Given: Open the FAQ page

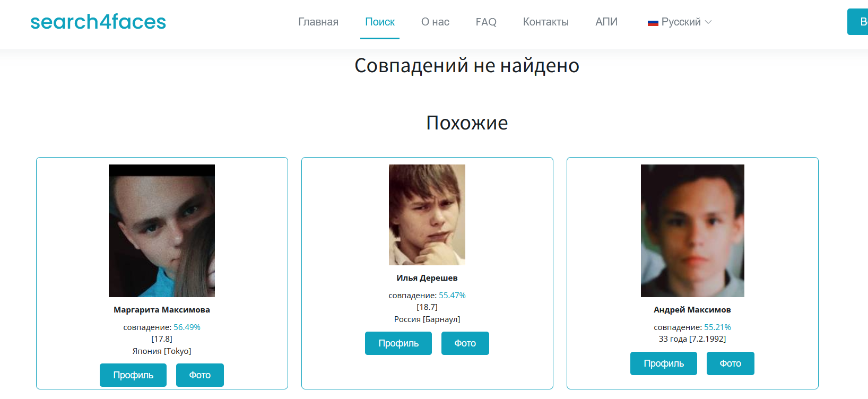Looking at the screenshot, I should [x=486, y=22].
